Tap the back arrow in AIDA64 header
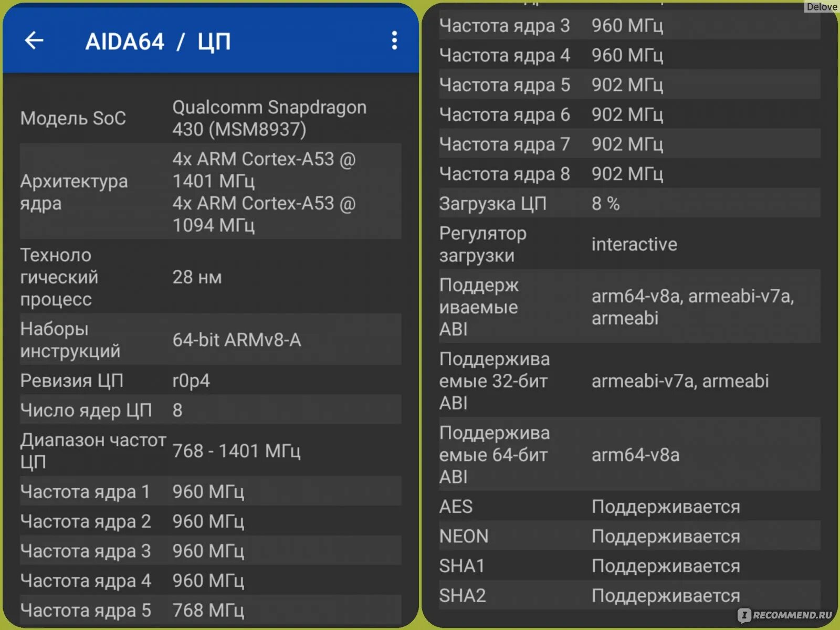840x630 pixels. pyautogui.click(x=34, y=40)
